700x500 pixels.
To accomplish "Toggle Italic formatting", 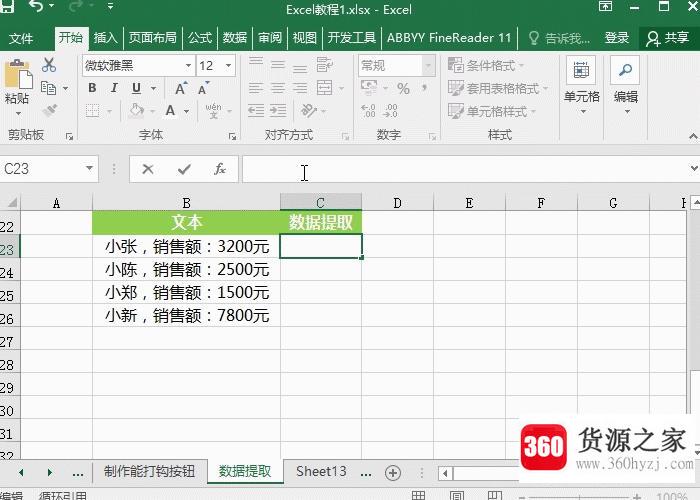I will tap(114, 88).
